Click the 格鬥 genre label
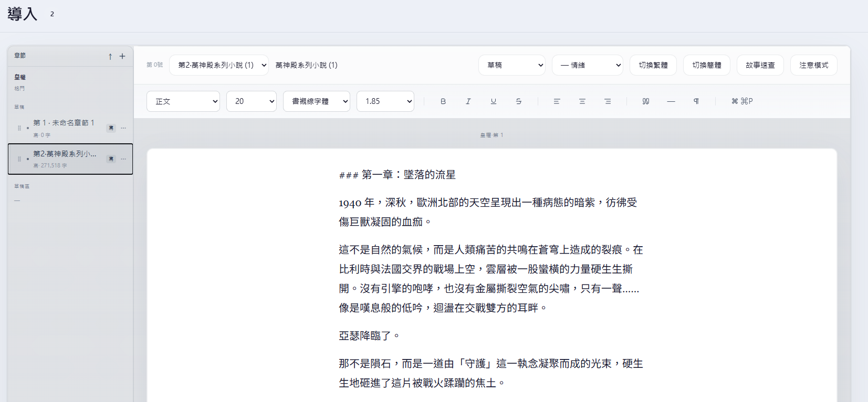Screen dimensions: 868x402 pos(19,89)
